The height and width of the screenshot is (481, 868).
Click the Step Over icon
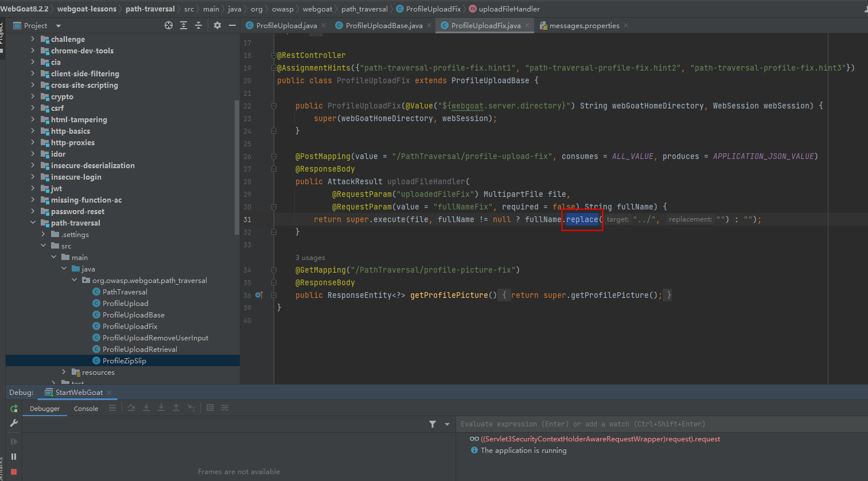point(131,408)
